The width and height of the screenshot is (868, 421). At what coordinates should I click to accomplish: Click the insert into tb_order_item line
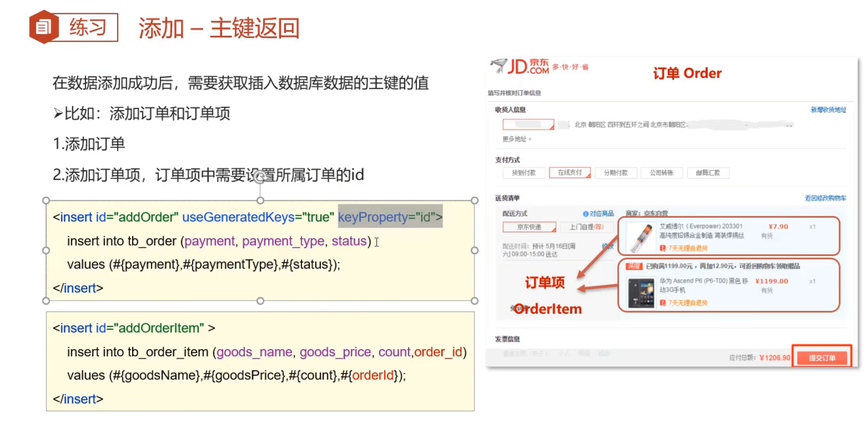267,352
